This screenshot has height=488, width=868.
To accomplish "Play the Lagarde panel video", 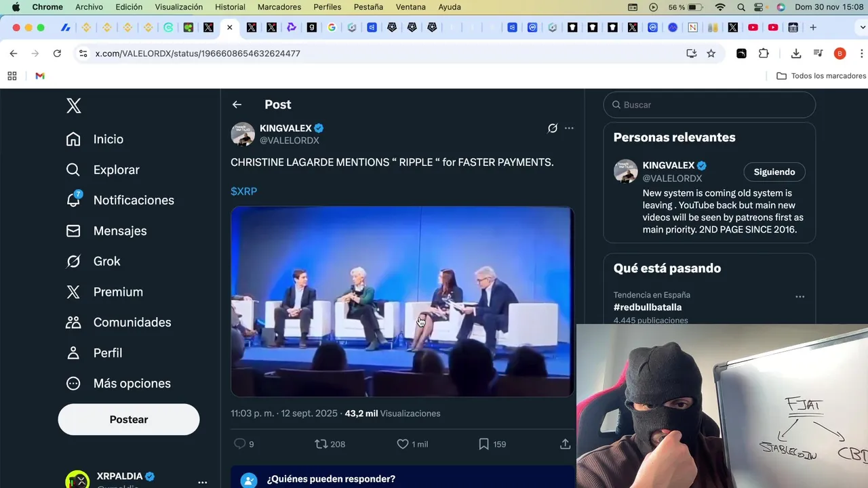I will [402, 302].
